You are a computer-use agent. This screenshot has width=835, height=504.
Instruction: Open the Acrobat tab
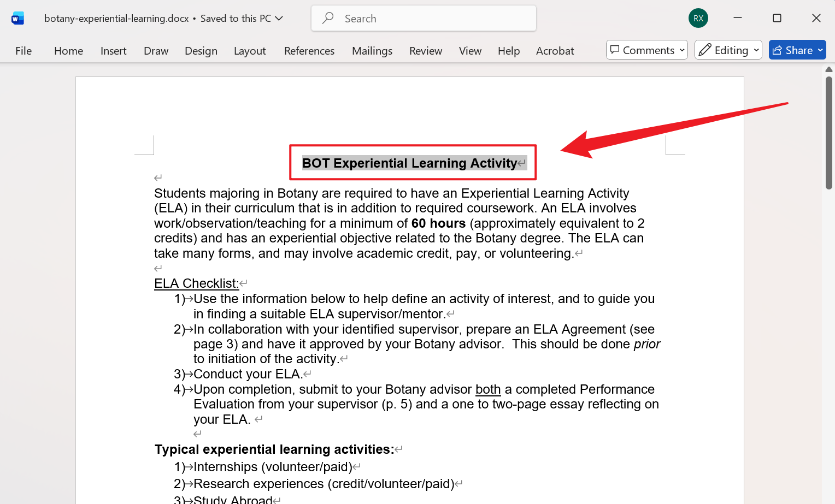pyautogui.click(x=555, y=51)
